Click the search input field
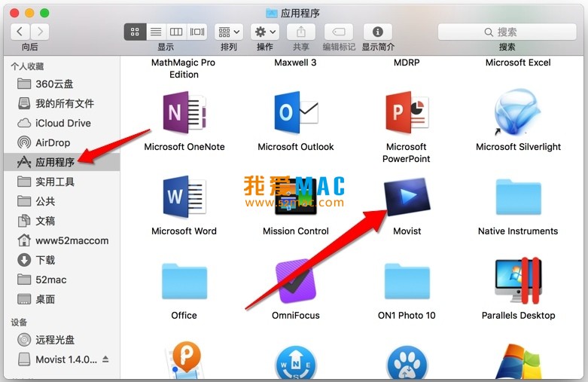 (x=507, y=32)
